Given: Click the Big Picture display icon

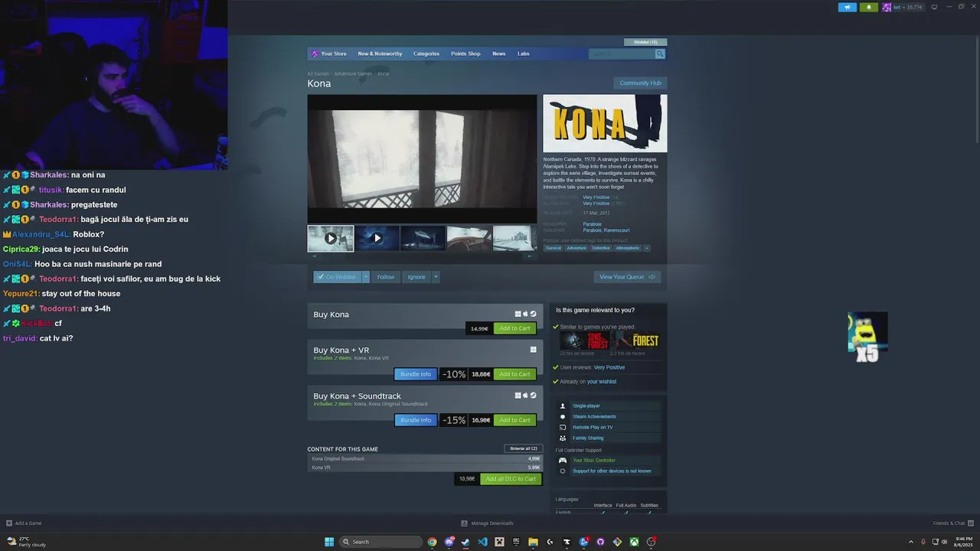Looking at the screenshot, I should [x=934, y=7].
